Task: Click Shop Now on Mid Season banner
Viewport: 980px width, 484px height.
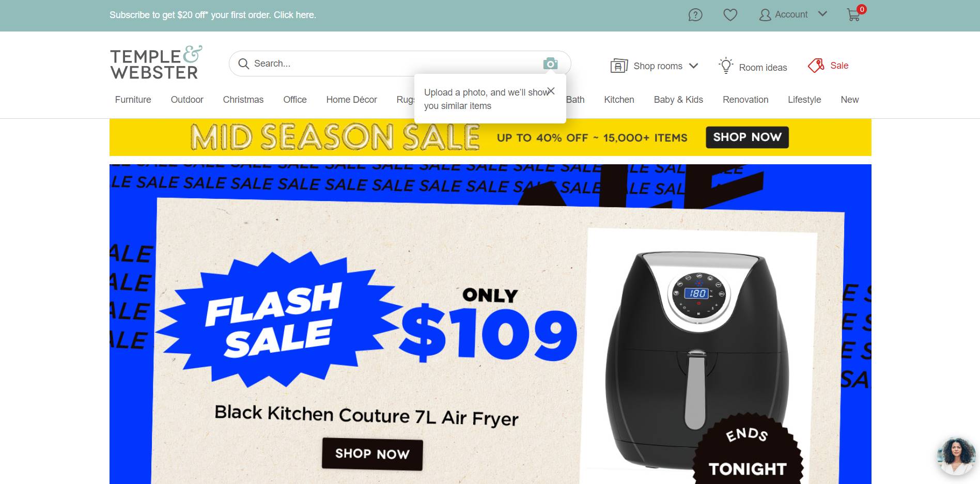Action: (747, 137)
